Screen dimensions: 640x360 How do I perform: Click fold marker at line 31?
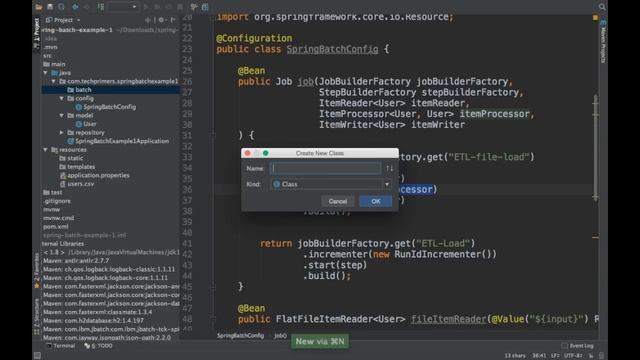point(212,135)
